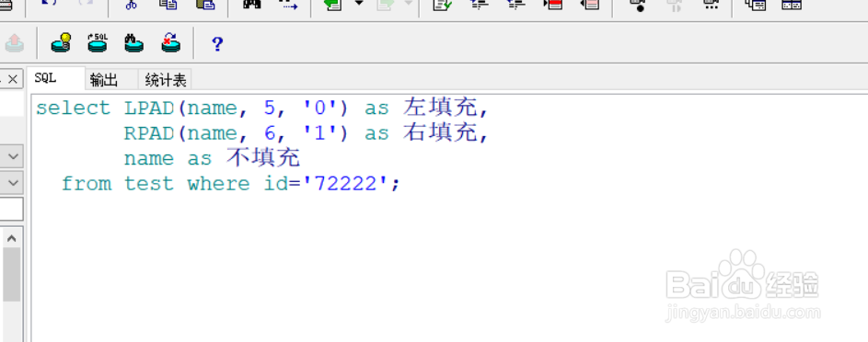Click the grayed upload database icon
868x342 pixels.
(15, 42)
